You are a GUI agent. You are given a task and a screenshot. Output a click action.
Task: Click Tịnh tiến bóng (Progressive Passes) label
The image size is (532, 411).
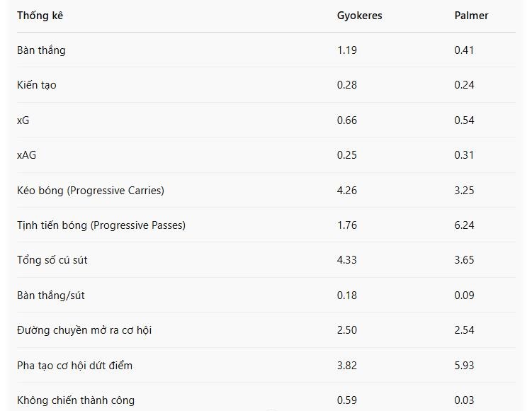(x=101, y=225)
